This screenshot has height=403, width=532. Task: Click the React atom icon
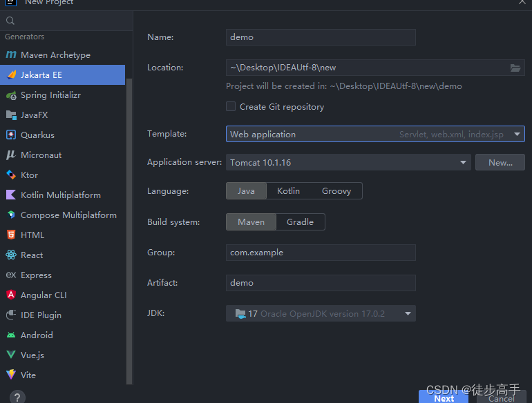click(x=11, y=255)
